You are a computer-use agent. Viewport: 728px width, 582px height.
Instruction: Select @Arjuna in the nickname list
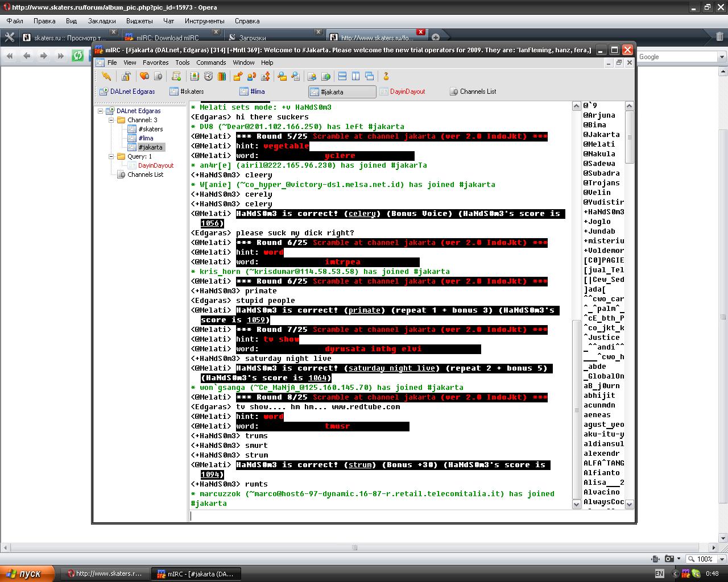click(x=599, y=115)
